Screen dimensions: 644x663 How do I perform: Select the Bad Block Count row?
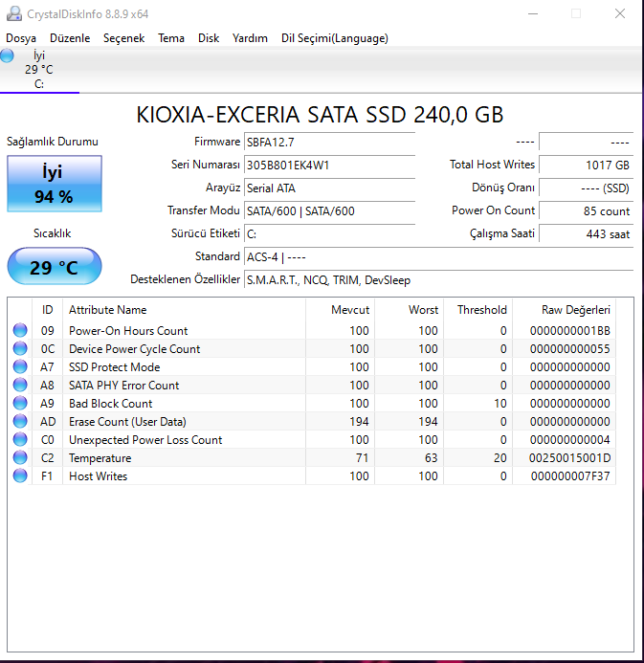312,403
